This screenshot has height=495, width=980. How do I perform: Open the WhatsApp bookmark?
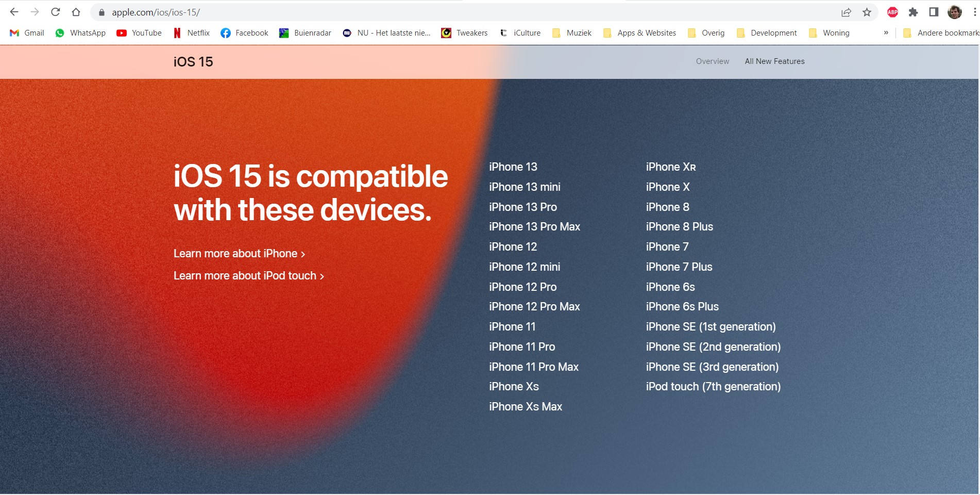(x=80, y=33)
